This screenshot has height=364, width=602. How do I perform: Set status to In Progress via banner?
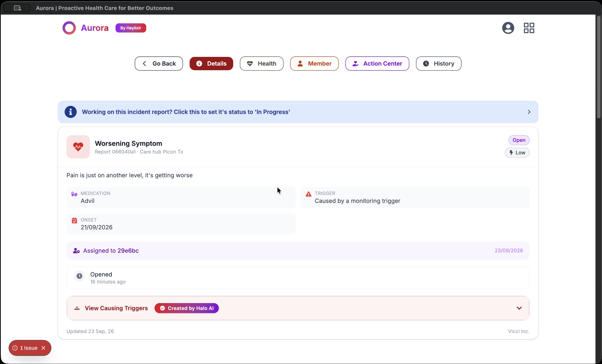(x=298, y=112)
